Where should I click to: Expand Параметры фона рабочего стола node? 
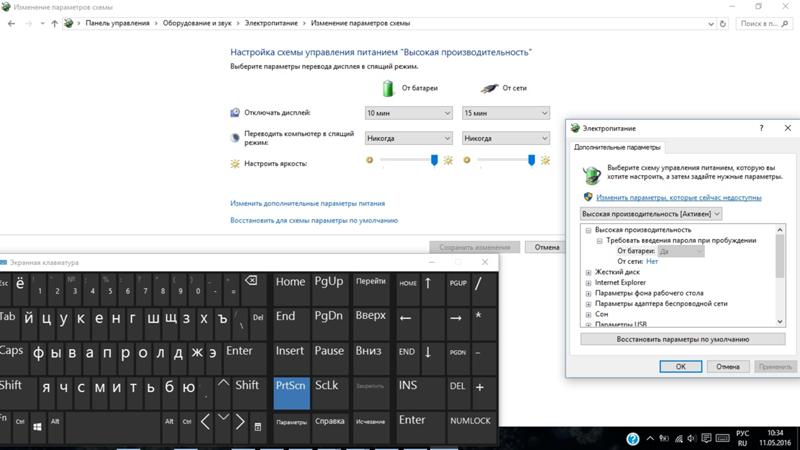[x=588, y=293]
